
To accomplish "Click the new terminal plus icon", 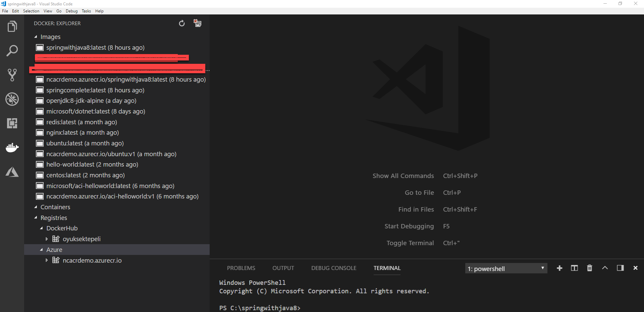I will coord(559,268).
